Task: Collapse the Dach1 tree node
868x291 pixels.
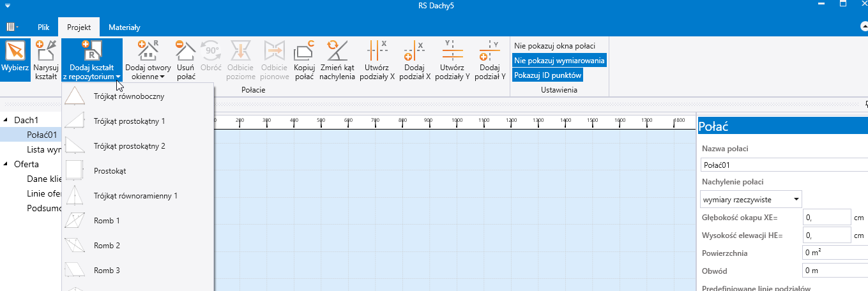Action: click(6, 120)
